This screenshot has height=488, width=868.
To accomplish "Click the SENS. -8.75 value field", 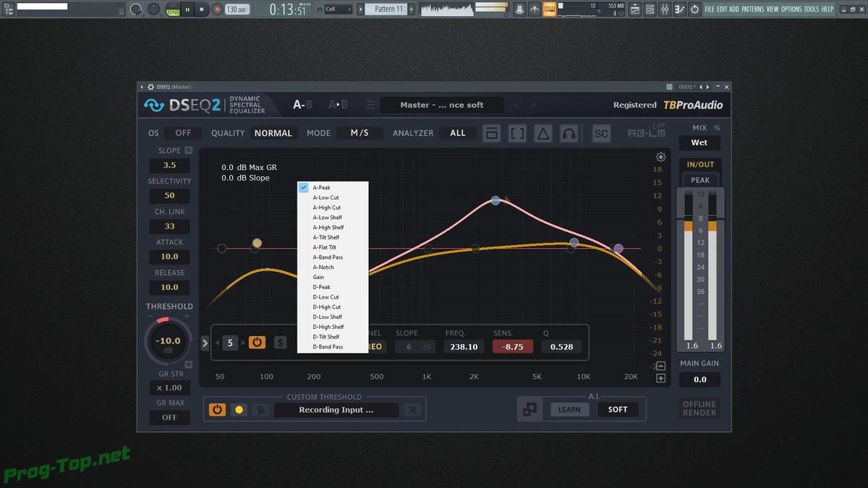I will [513, 346].
